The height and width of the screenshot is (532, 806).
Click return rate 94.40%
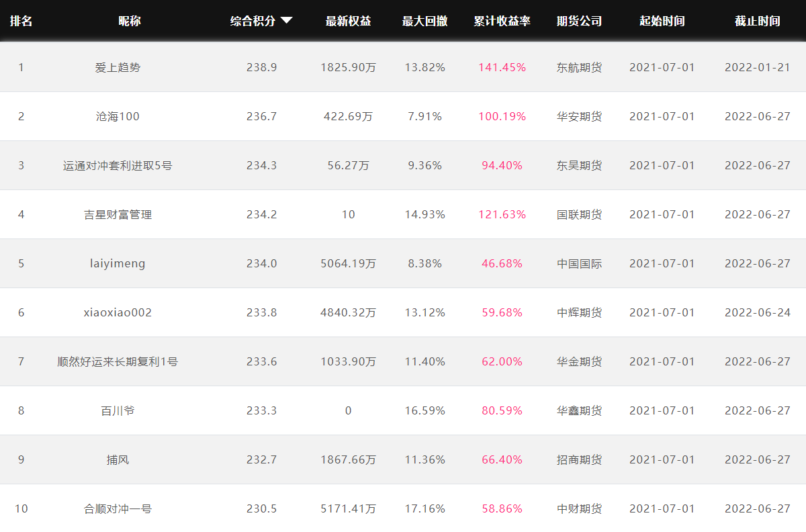pyautogui.click(x=502, y=165)
